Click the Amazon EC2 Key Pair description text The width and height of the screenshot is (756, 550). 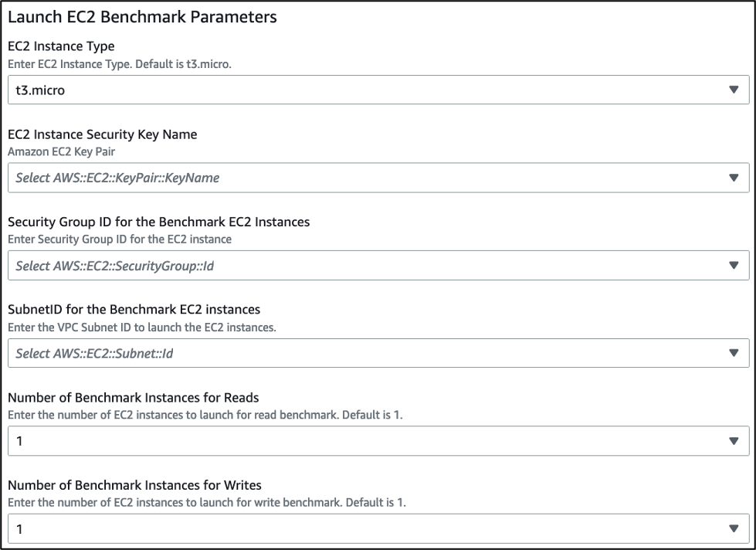55,152
